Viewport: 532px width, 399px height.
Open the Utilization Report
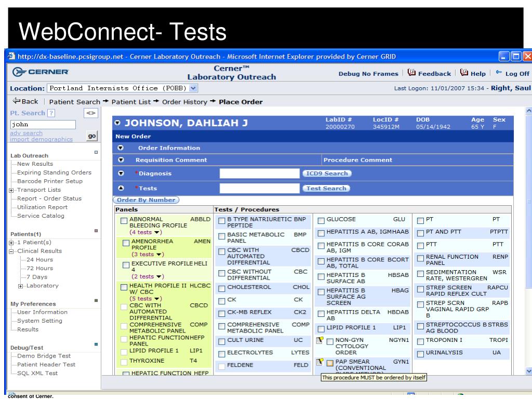tap(43, 207)
